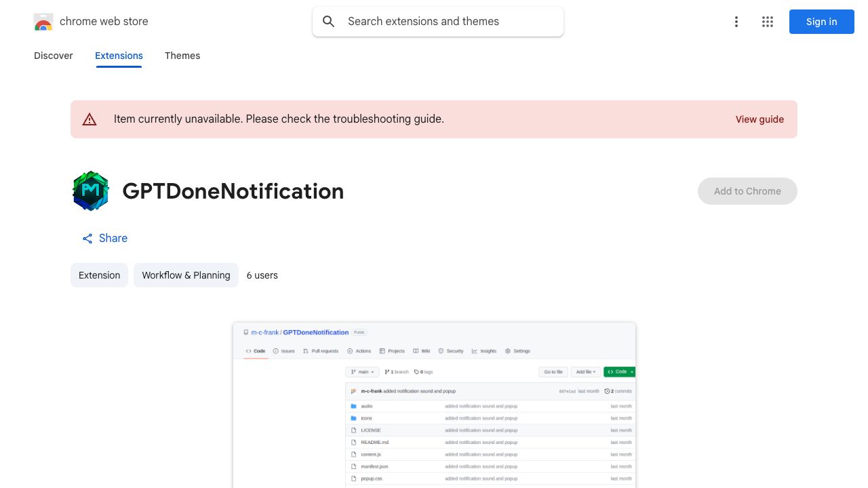Click the 6 users count text
Screen dimensions: 868x488
click(262, 275)
